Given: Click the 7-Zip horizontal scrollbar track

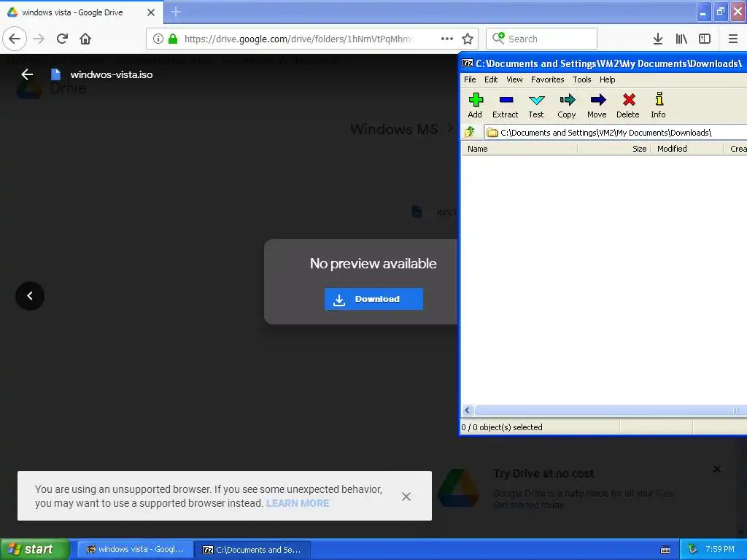Looking at the screenshot, I should (x=610, y=411).
